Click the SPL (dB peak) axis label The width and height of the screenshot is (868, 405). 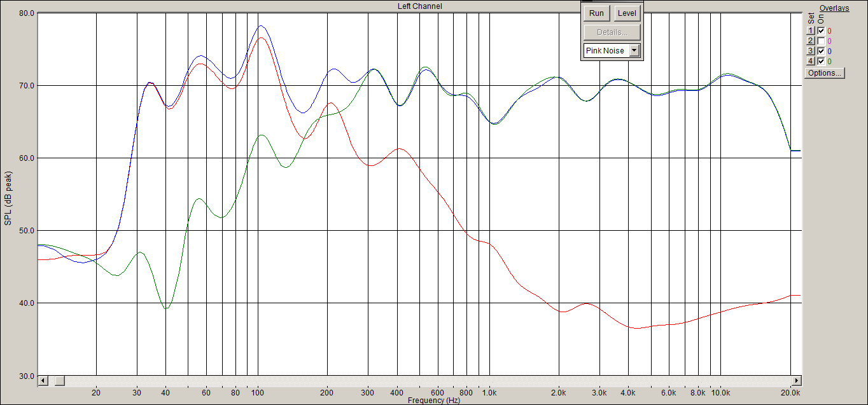point(8,197)
